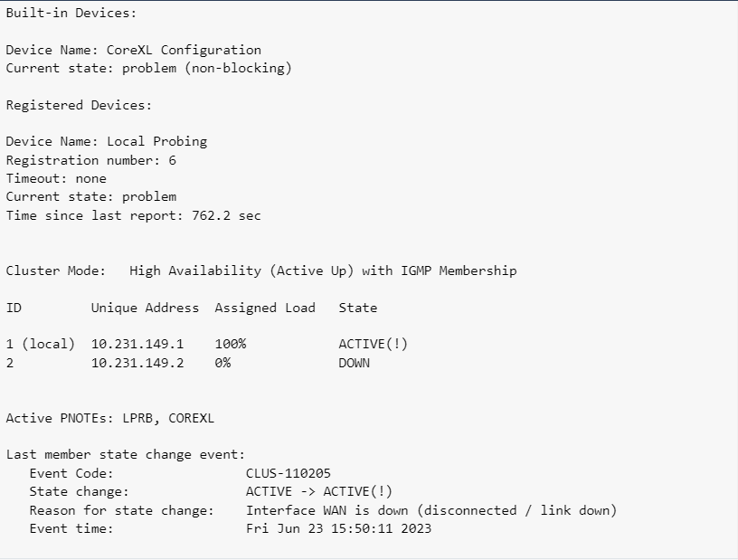Select the 'problem (non-blocking)' state text
This screenshot has width=738, height=560.
(206, 68)
